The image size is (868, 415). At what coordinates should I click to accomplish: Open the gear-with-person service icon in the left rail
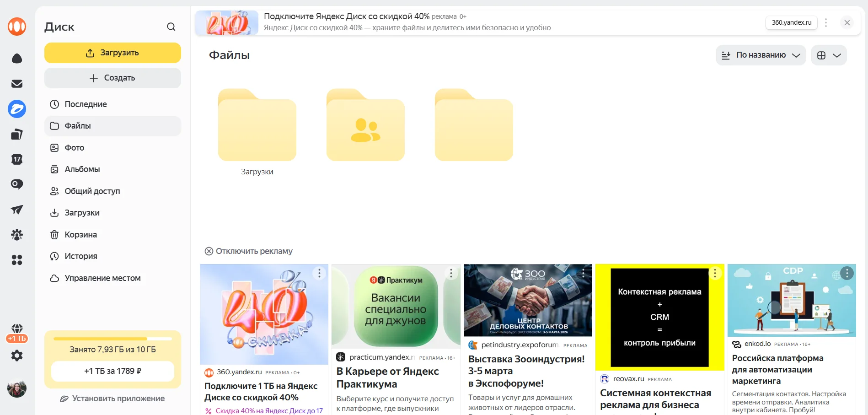pos(17,235)
